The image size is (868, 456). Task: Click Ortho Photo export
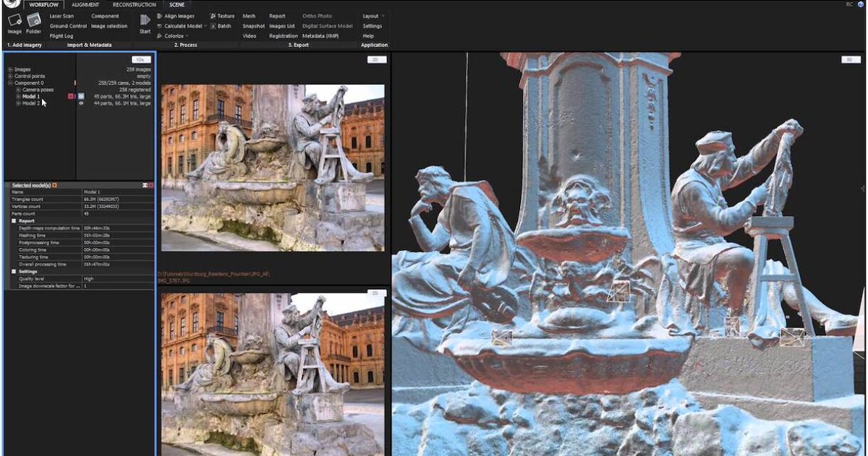coord(317,16)
